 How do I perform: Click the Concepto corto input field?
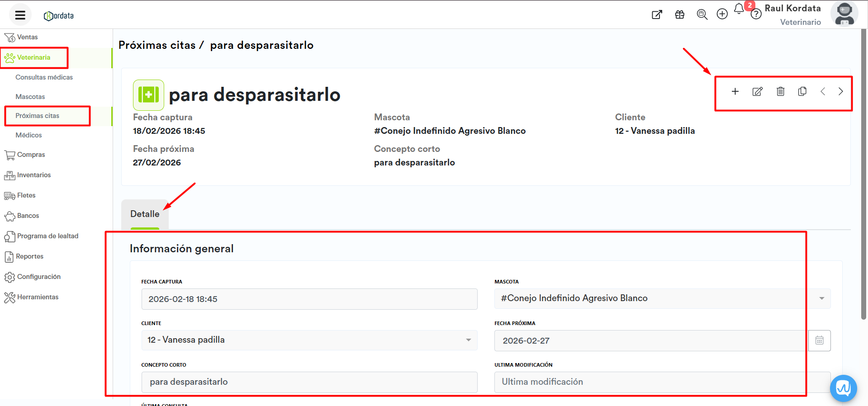[309, 382]
